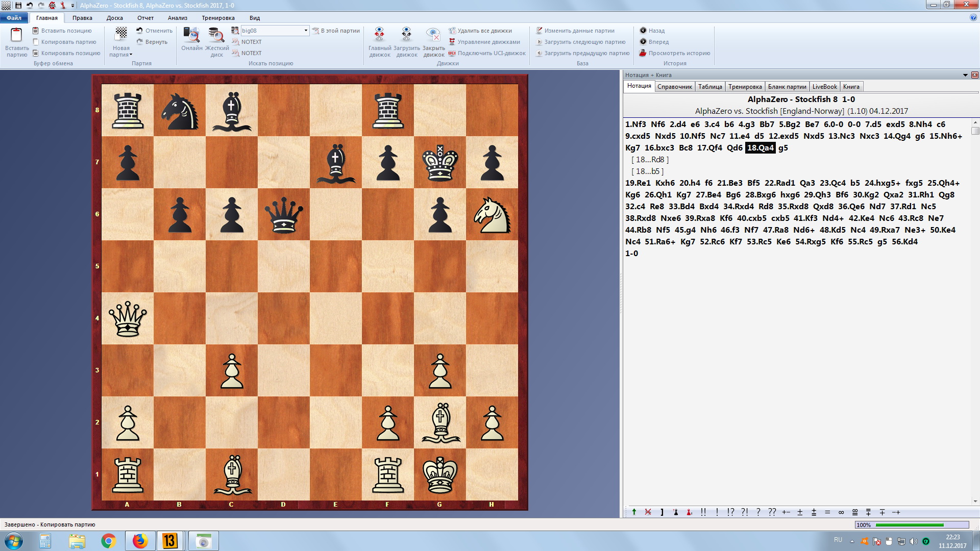Image resolution: width=980 pixels, height=551 pixels.
Task: Click Подключить UCI-движок button
Action: point(487,53)
